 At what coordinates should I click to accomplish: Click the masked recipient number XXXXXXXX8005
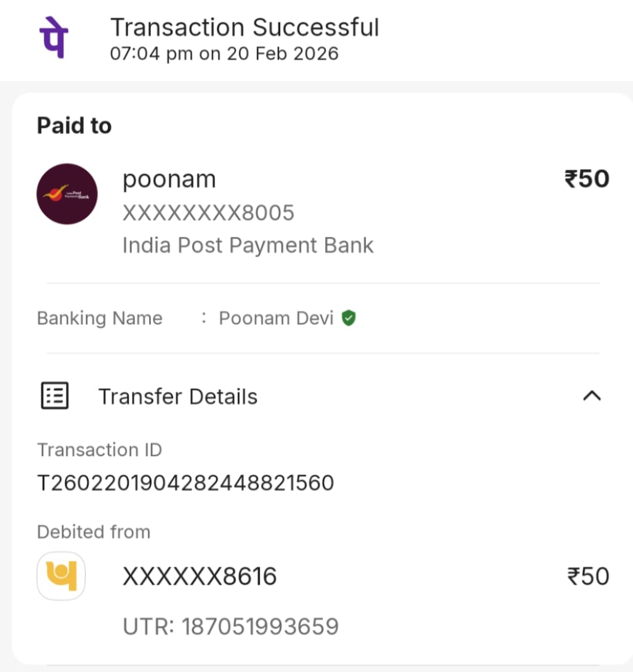(208, 212)
